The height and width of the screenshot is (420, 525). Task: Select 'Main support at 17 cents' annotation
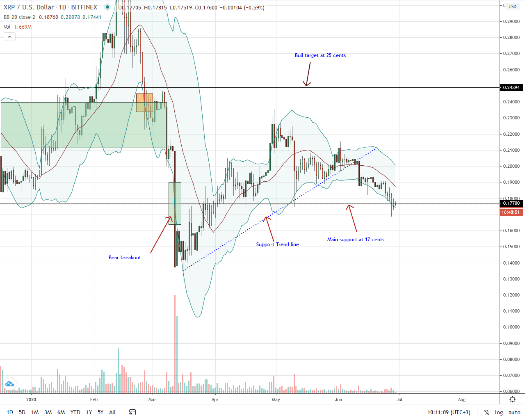(x=356, y=240)
